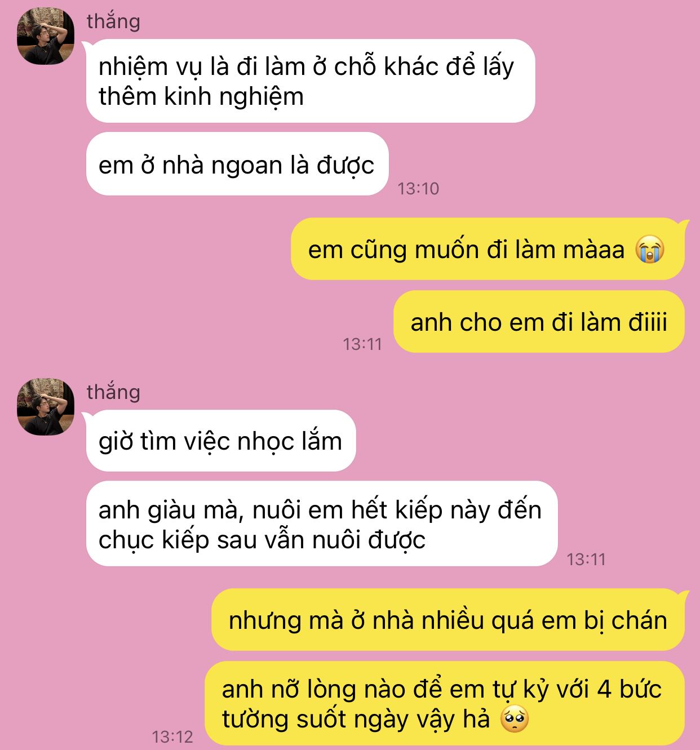Tap the number 4 in the last message
700x750 pixels.
click(604, 689)
